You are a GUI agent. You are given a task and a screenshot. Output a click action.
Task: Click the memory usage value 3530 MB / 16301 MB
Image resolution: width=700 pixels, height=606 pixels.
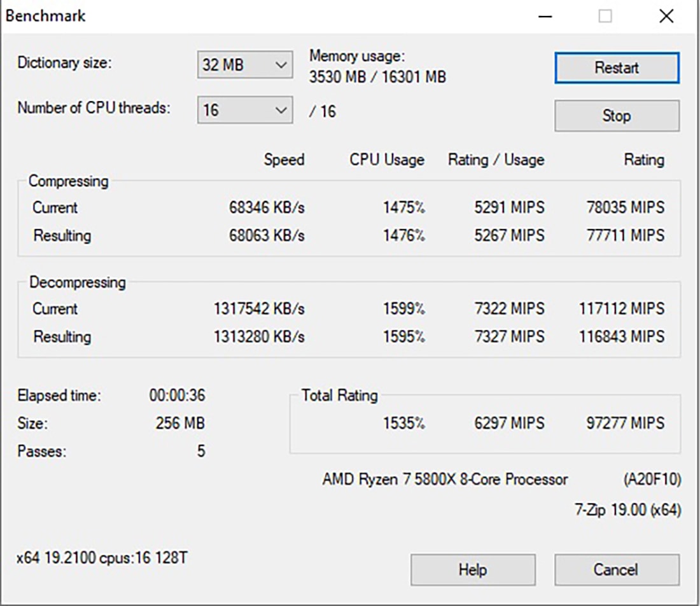tap(377, 78)
